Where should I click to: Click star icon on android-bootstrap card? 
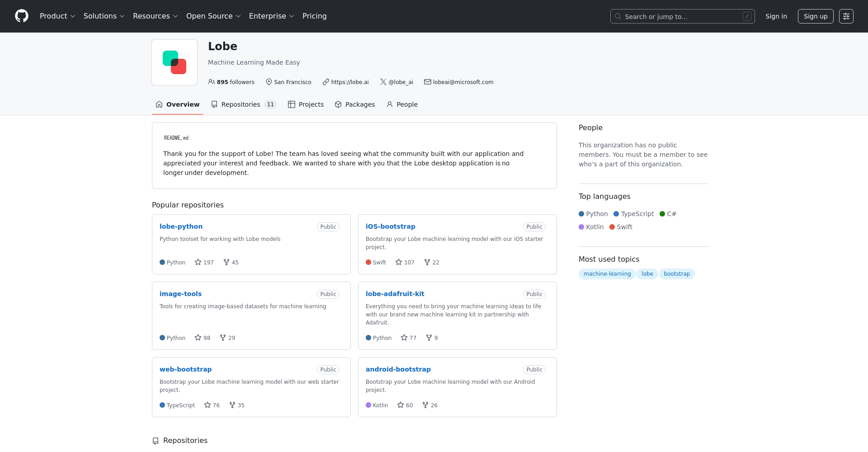point(401,405)
